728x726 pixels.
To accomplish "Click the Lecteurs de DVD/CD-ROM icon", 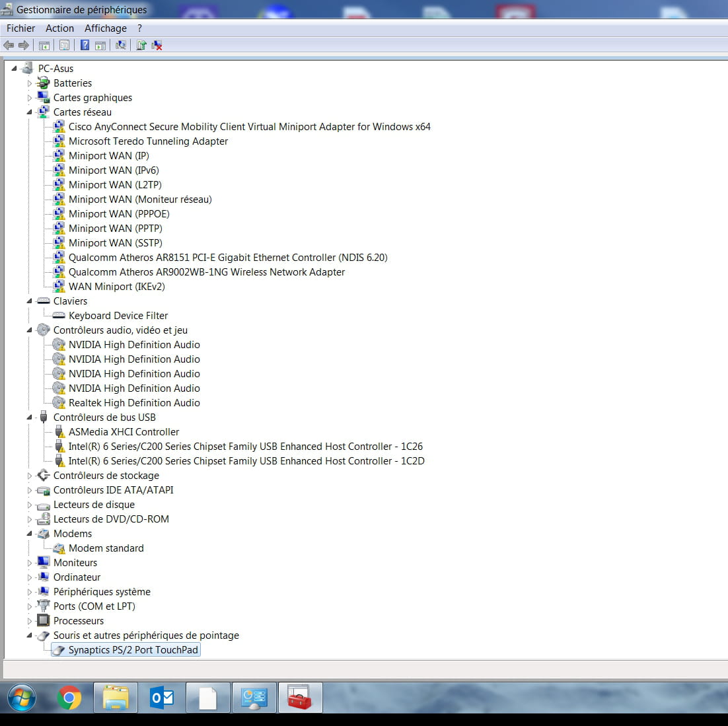I will pos(43,519).
